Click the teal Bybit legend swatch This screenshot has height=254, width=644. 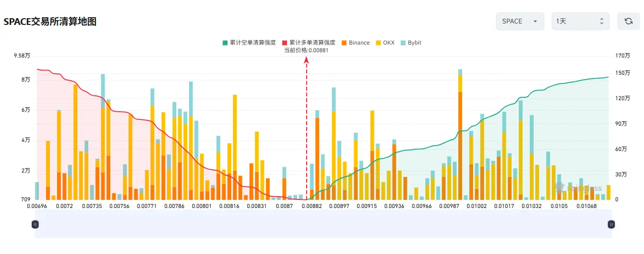coord(403,43)
